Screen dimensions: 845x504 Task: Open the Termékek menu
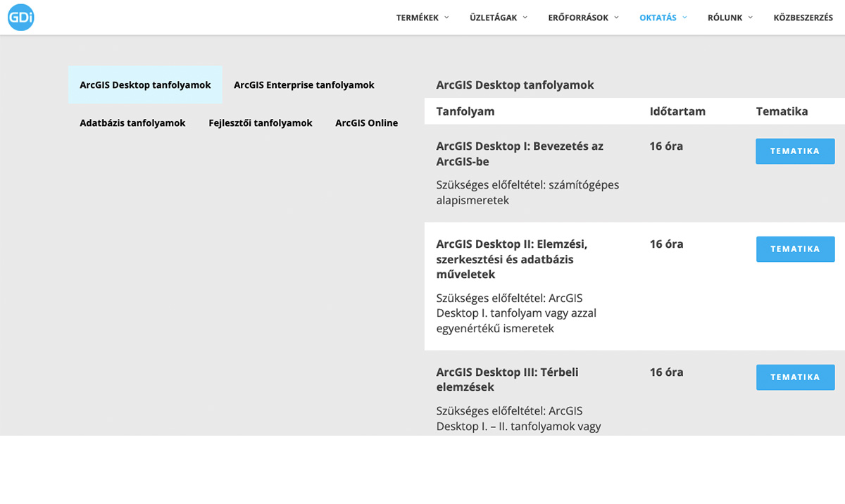pos(417,18)
